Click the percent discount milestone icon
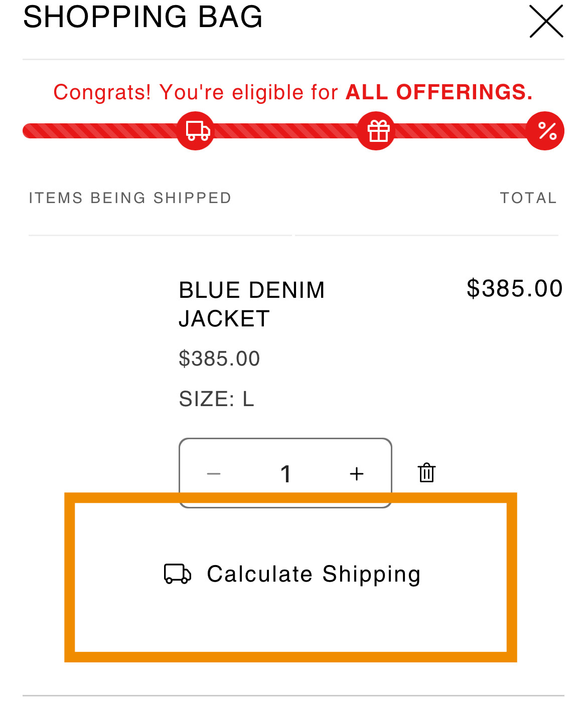587x728 pixels. pos(545,131)
